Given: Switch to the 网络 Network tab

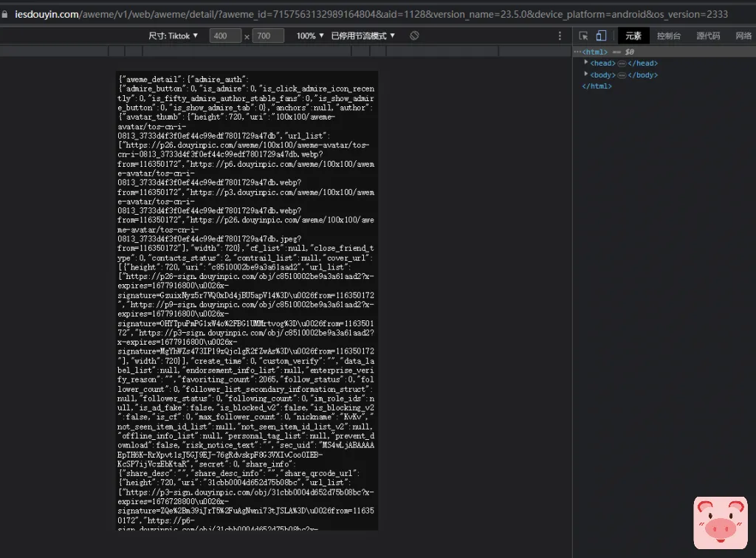Looking at the screenshot, I should [743, 35].
